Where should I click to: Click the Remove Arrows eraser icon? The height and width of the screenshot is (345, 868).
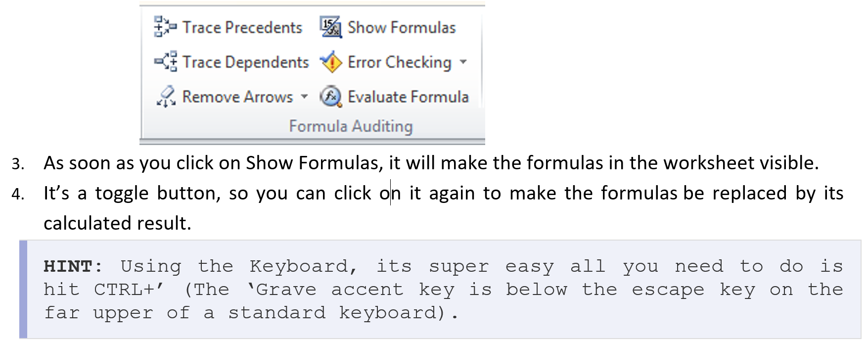(166, 96)
